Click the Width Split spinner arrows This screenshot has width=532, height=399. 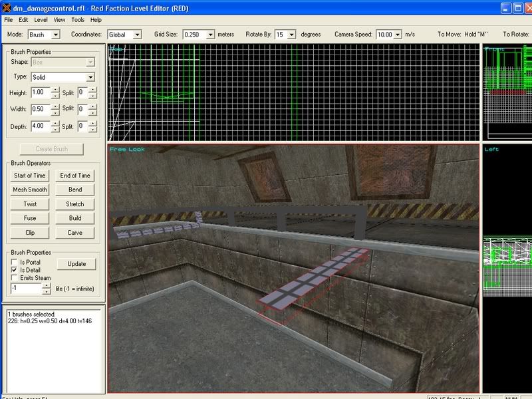point(92,109)
